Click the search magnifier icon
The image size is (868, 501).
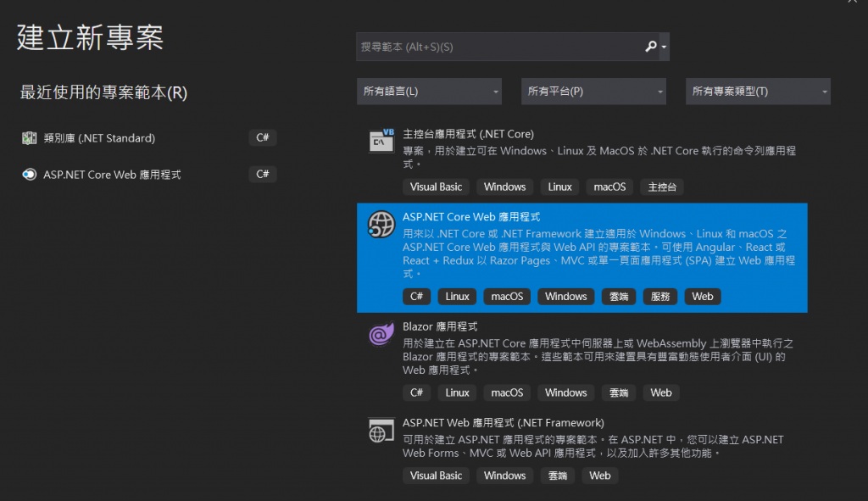tap(651, 47)
